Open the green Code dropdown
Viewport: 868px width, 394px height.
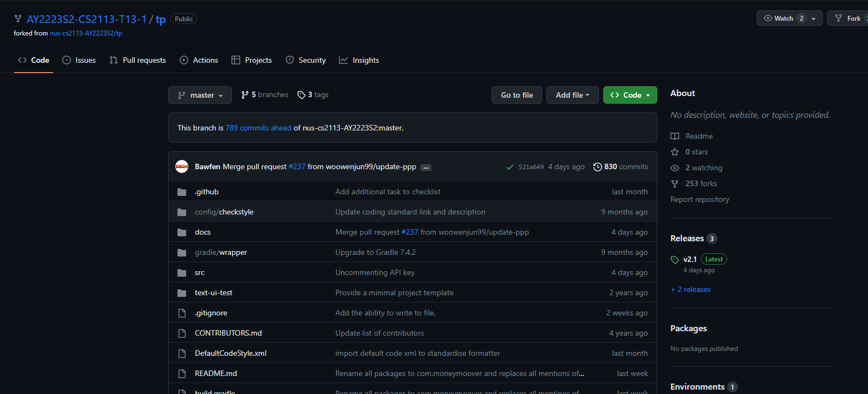pos(630,95)
